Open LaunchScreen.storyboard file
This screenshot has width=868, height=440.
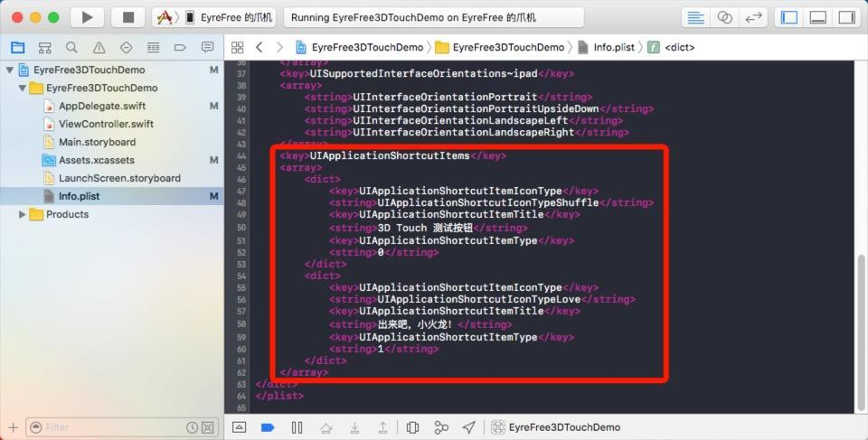(x=119, y=178)
